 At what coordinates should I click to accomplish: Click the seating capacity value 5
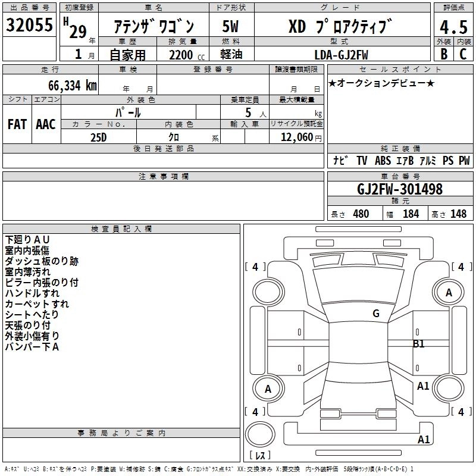(x=248, y=112)
